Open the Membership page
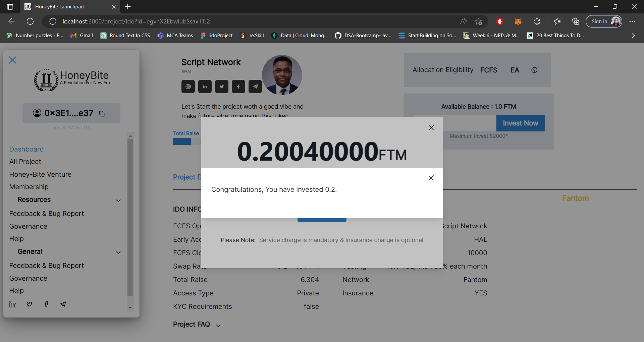Screen dimensions: 644x342 29,187
